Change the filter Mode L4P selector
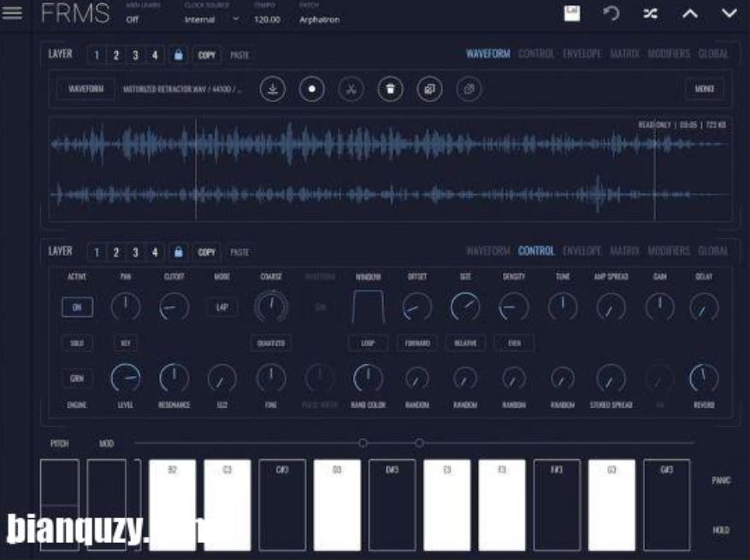This screenshot has width=750, height=560. tap(222, 307)
